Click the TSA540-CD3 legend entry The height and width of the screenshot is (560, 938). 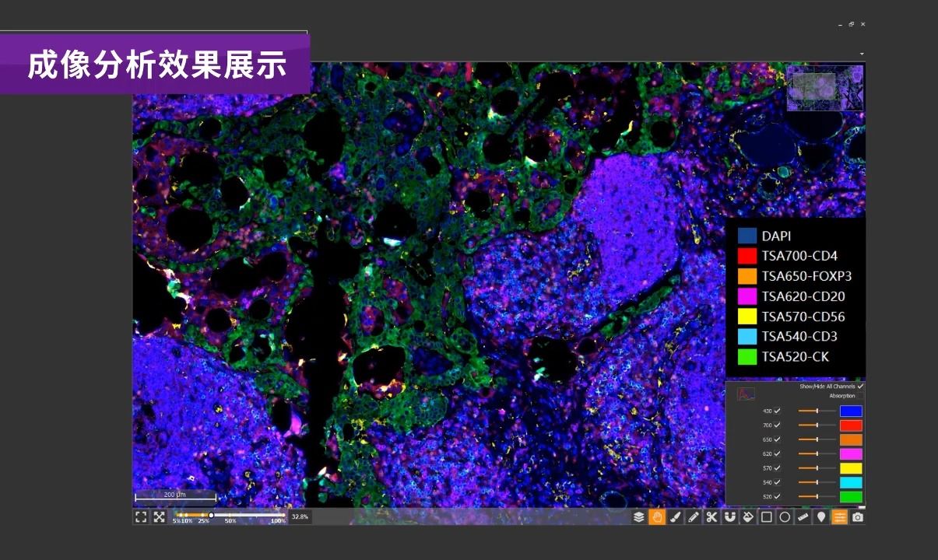pyautogui.click(x=788, y=337)
